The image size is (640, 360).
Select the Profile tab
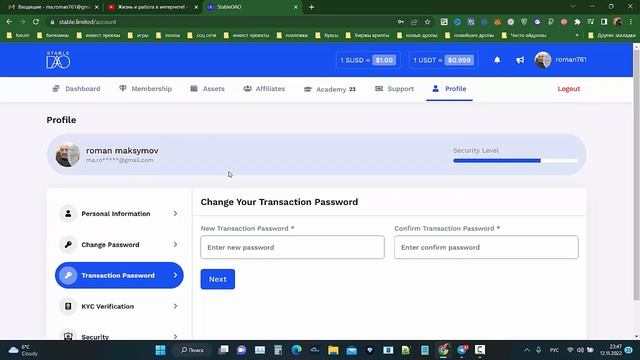[449, 89]
